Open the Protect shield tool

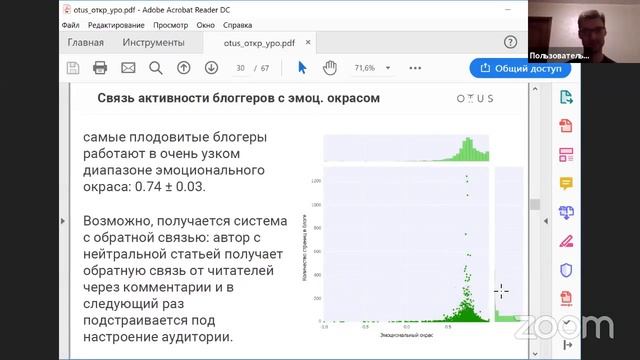click(566, 270)
